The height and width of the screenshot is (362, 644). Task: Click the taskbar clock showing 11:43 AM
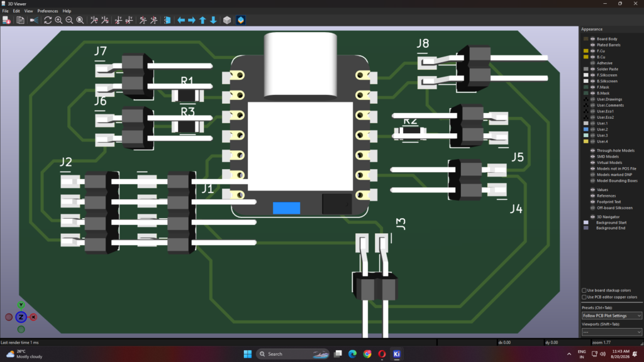(620, 354)
